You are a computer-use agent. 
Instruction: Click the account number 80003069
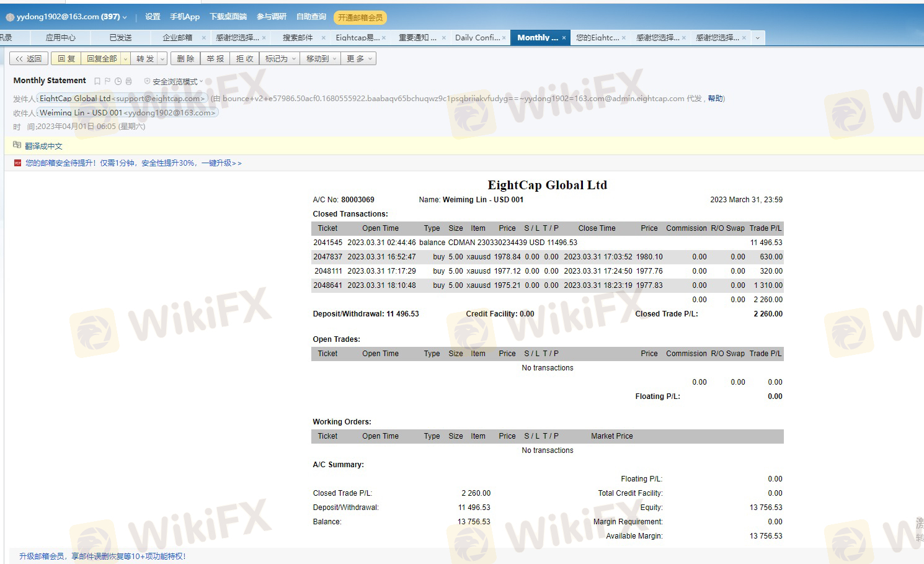(x=358, y=200)
